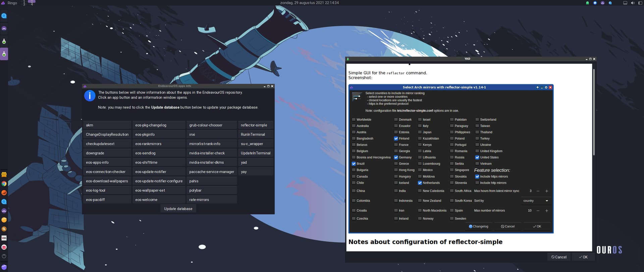The width and height of the screenshot is (644, 272).
Task: Open info for grub-colour-chooser
Action: [x=212, y=125]
